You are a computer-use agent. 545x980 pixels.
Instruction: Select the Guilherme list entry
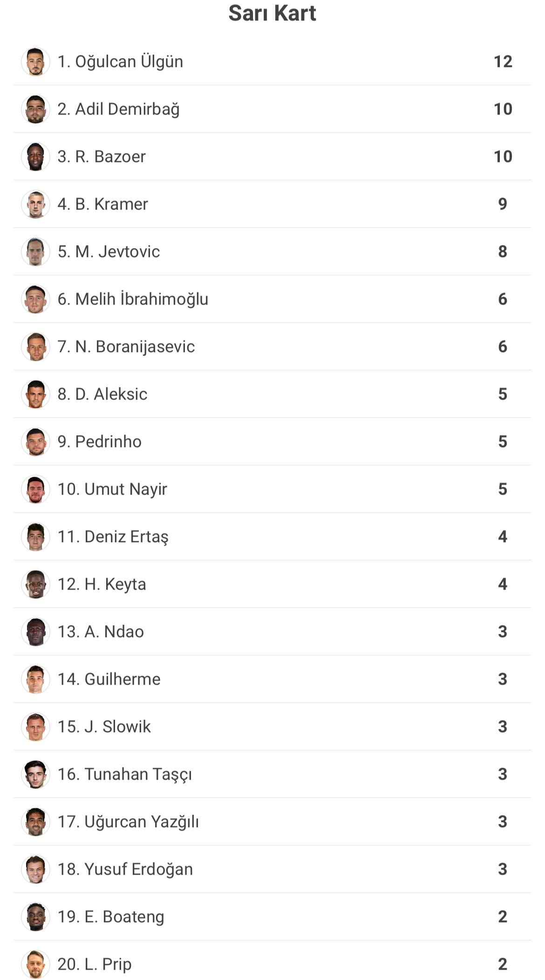272,679
